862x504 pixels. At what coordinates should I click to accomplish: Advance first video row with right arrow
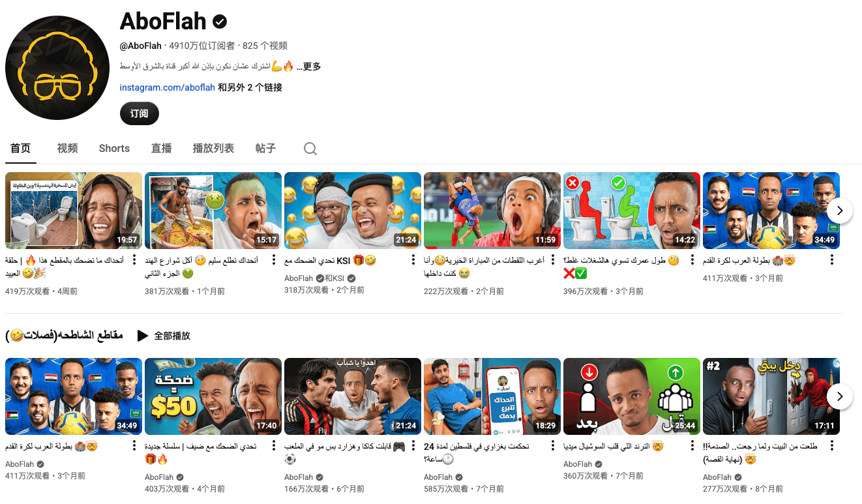(840, 211)
